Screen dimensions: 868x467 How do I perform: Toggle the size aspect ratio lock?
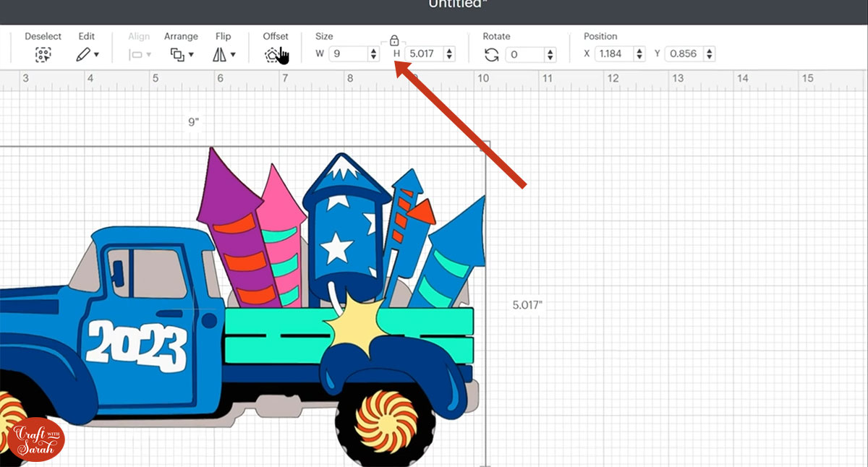point(394,40)
